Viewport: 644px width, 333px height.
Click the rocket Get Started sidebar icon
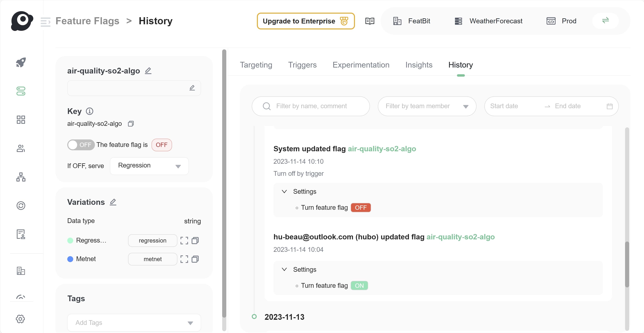click(x=21, y=62)
